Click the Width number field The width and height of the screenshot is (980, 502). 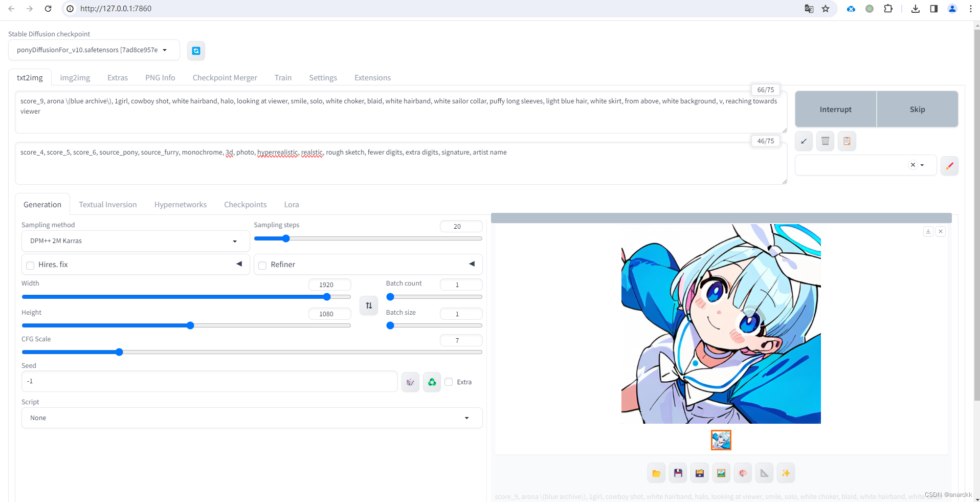tap(330, 285)
